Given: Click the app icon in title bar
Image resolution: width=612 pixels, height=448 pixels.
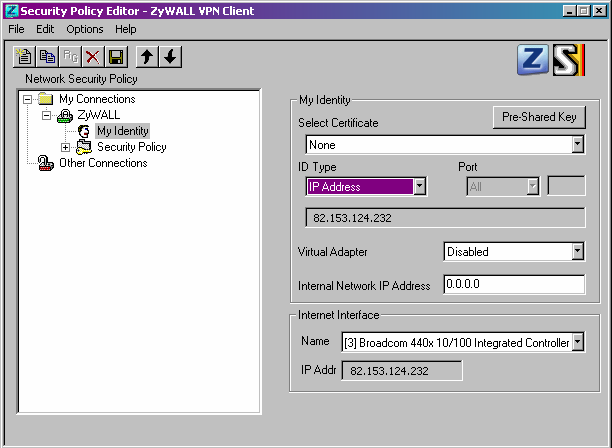Looking at the screenshot, I should pyautogui.click(x=12, y=11).
